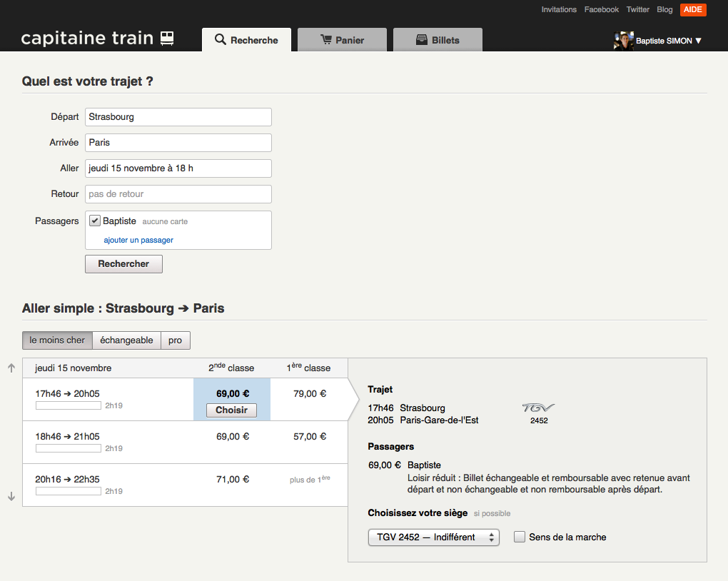Click the magnifier icon in Recherche tab
Viewport: 728px width, 581px height.
220,39
